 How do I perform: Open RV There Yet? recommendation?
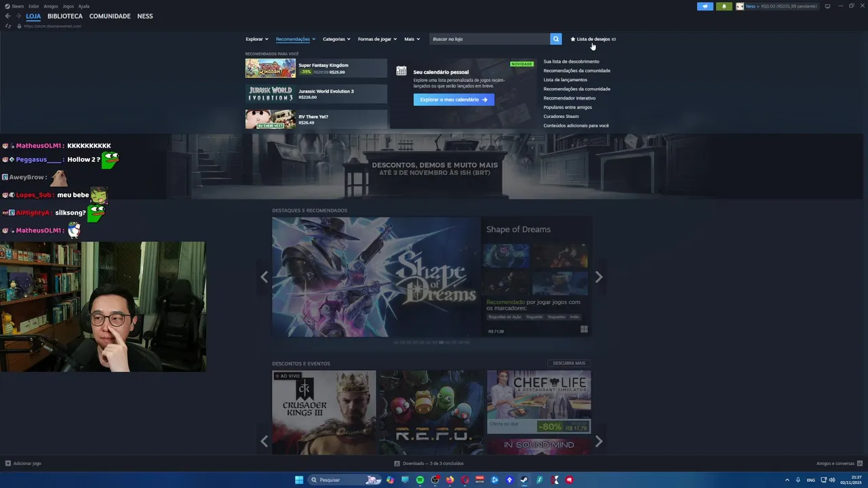316,119
